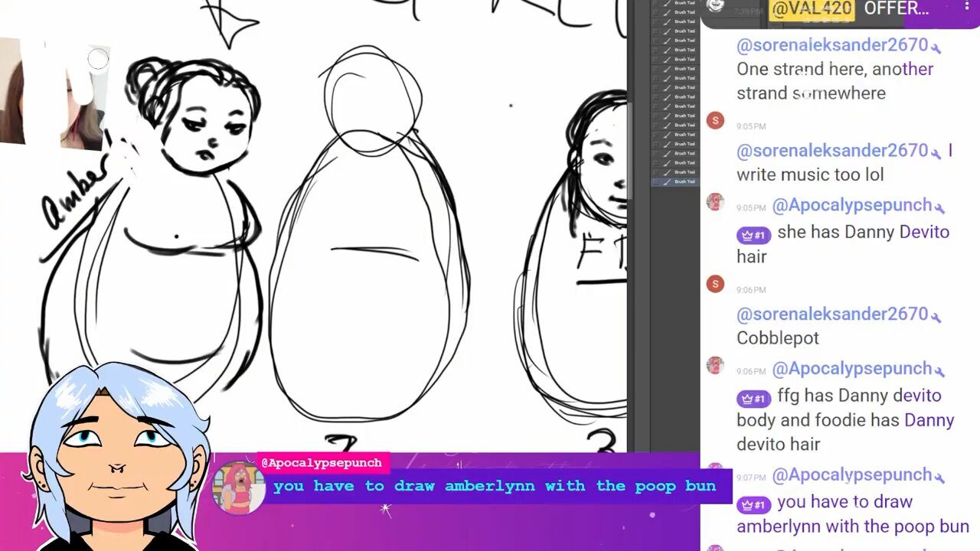
Task: Click the brush icon of the highlighted history state
Action: click(667, 181)
